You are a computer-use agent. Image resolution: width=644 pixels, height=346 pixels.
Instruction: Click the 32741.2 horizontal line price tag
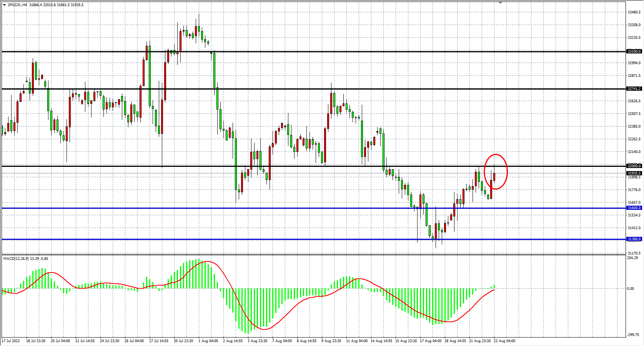[x=634, y=89]
